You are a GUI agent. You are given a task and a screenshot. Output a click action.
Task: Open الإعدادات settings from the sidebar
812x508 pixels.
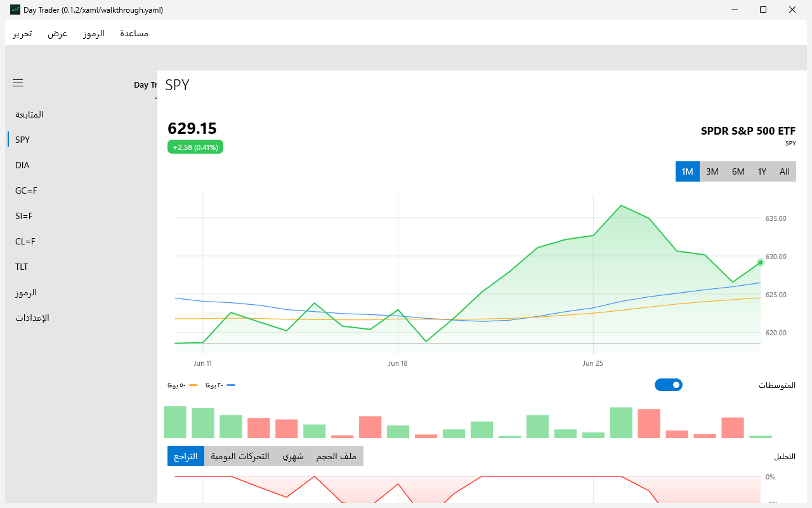pos(81,317)
